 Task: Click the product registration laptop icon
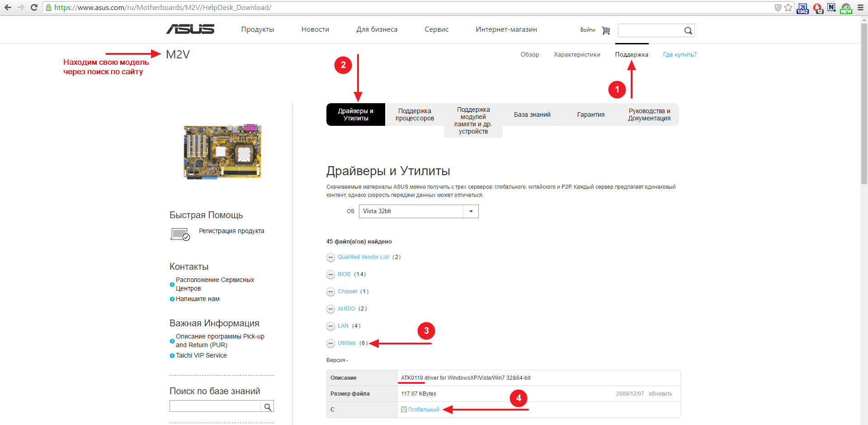[x=180, y=234]
